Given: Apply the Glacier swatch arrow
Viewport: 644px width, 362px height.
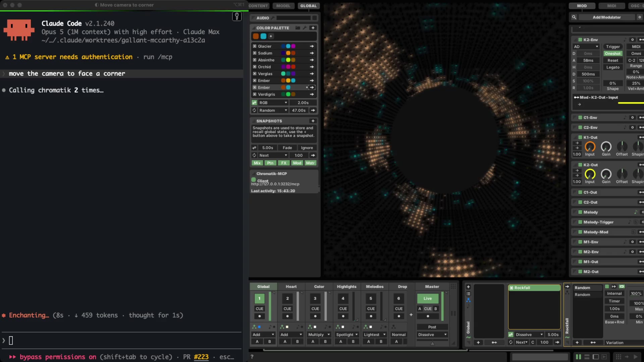Looking at the screenshot, I should (x=312, y=46).
